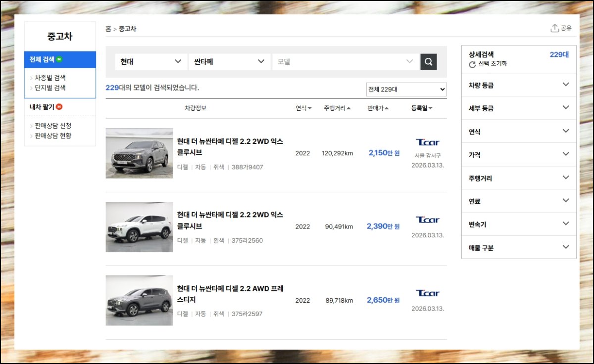
Task: Click Tcar logo for 388가9407 listing
Action: point(427,142)
